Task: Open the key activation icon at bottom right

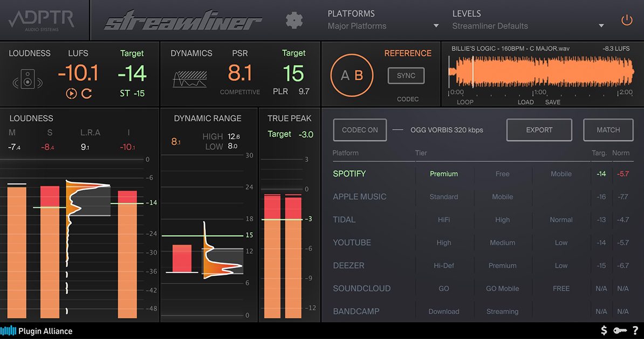Action: click(x=620, y=330)
